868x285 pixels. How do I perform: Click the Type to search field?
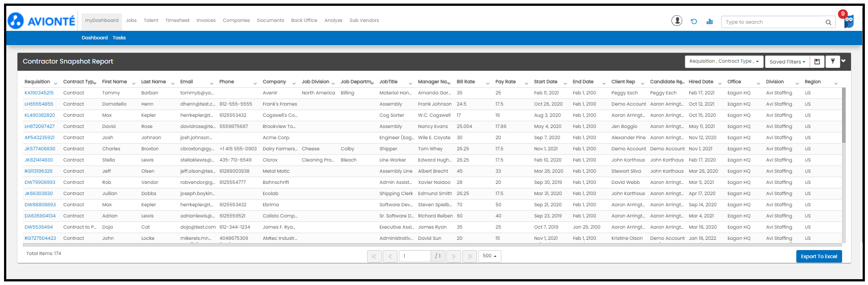pos(774,22)
